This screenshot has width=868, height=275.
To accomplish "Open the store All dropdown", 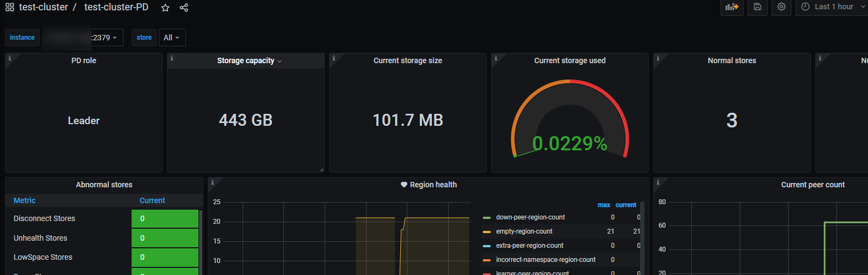I will pyautogui.click(x=172, y=38).
